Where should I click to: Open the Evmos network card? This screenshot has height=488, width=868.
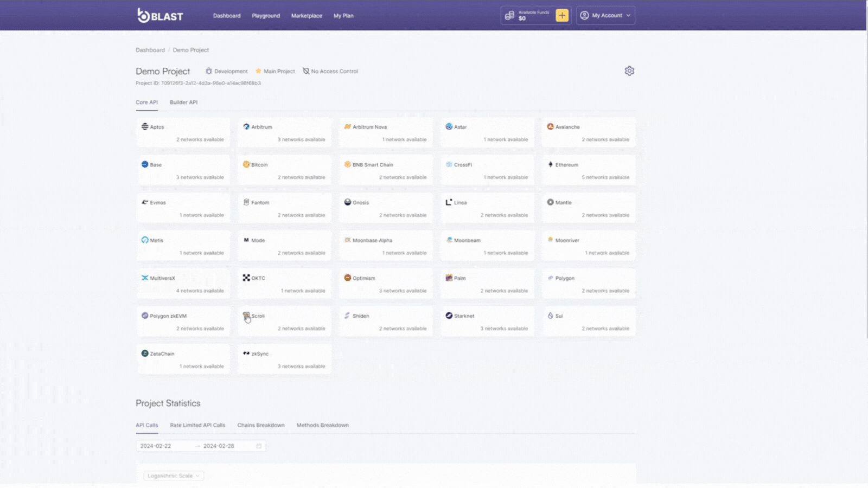[x=183, y=208]
